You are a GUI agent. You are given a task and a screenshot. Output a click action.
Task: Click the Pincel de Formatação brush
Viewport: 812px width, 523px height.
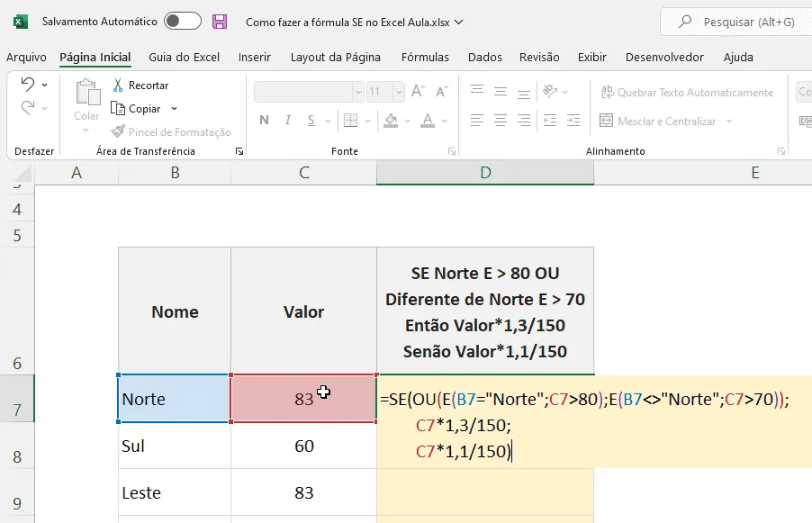(x=119, y=131)
